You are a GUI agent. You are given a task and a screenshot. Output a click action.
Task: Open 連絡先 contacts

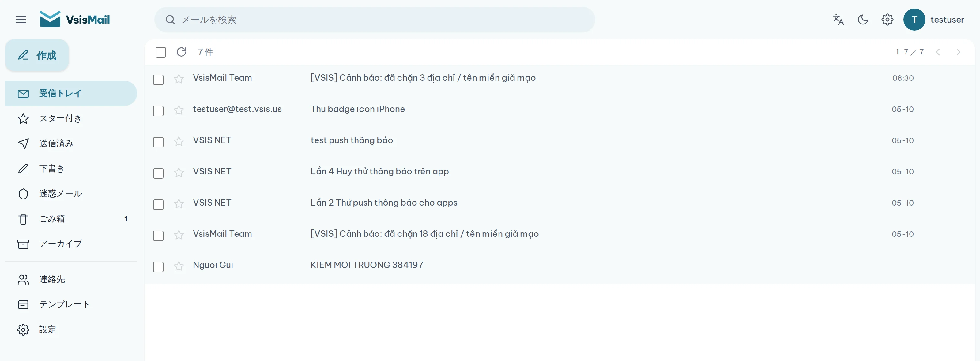pyautogui.click(x=71, y=279)
